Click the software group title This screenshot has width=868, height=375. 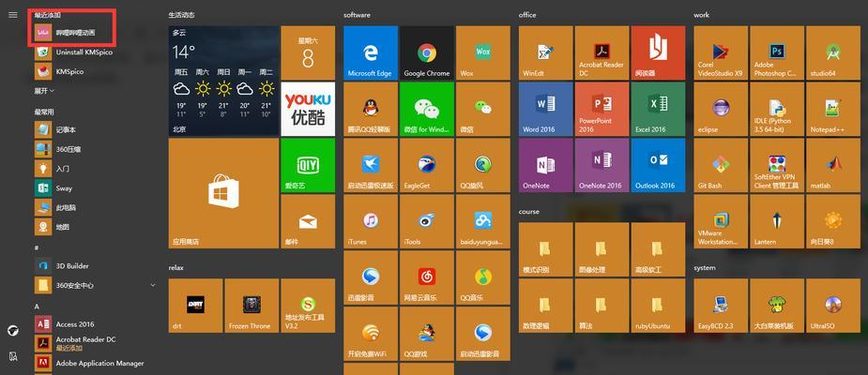357,15
